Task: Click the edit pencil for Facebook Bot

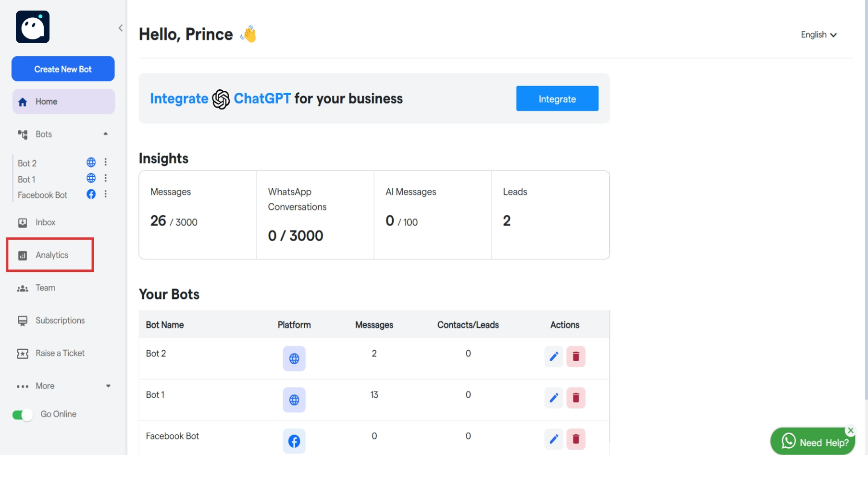Action: tap(554, 439)
